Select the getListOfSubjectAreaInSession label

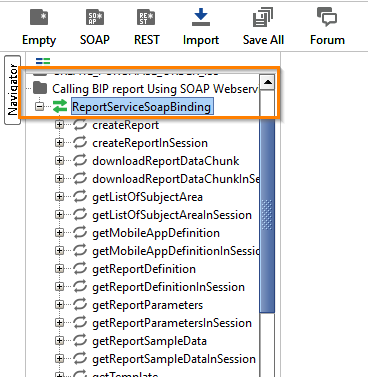[172, 215]
